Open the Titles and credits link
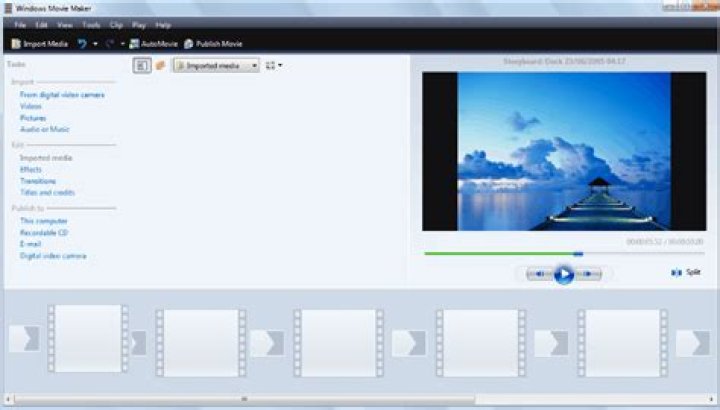The height and width of the screenshot is (410, 720). [47, 192]
